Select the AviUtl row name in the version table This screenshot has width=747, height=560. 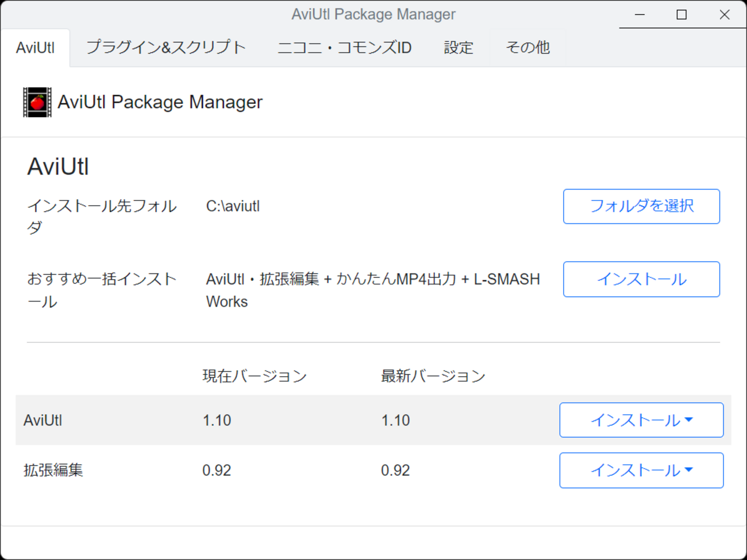click(43, 420)
